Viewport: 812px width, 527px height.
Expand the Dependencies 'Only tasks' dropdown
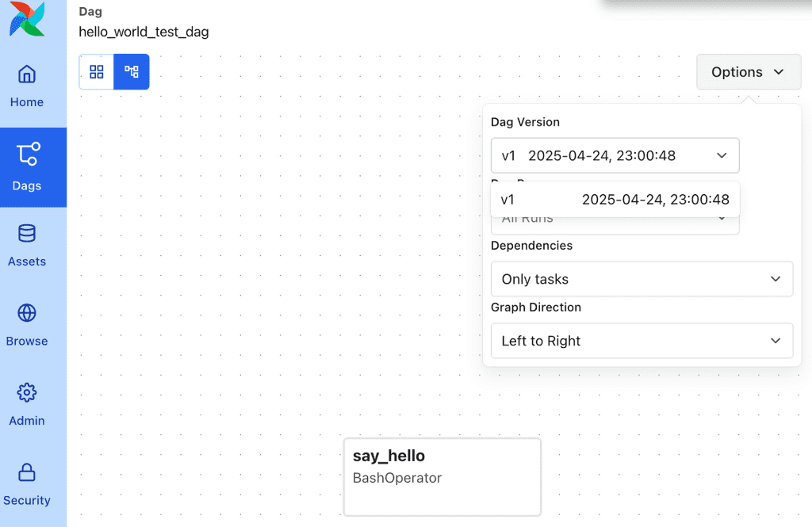[642, 279]
